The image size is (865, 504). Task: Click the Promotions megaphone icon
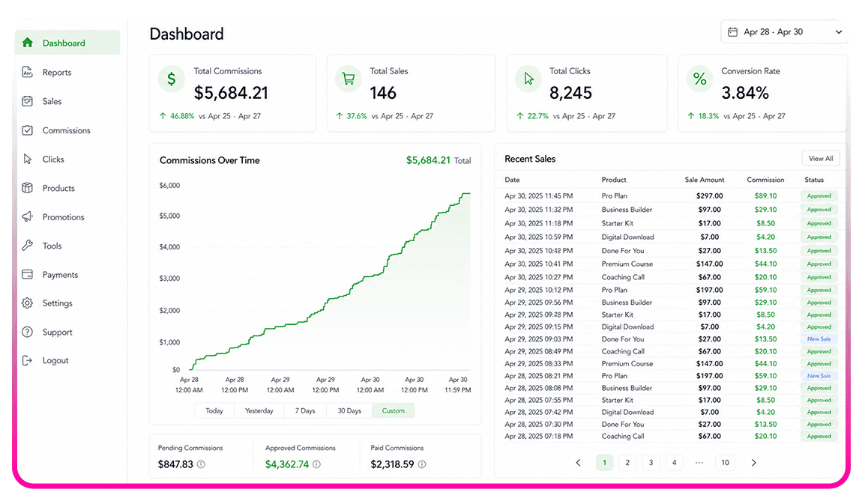click(28, 216)
